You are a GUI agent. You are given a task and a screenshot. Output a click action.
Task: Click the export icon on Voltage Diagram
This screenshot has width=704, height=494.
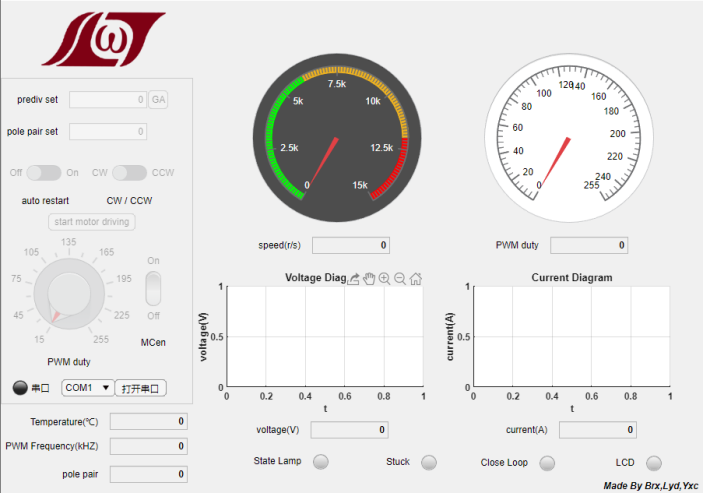[352, 279]
